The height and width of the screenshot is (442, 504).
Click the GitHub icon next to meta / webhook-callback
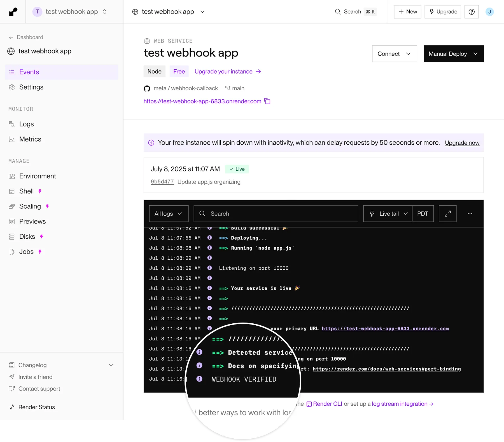(x=147, y=89)
